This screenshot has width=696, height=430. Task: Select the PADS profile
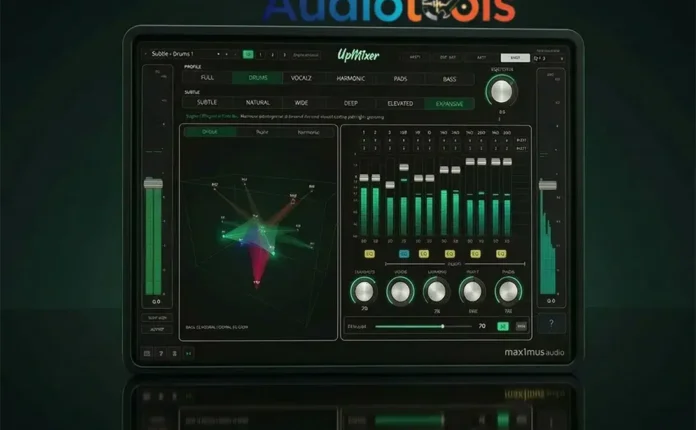click(x=400, y=79)
